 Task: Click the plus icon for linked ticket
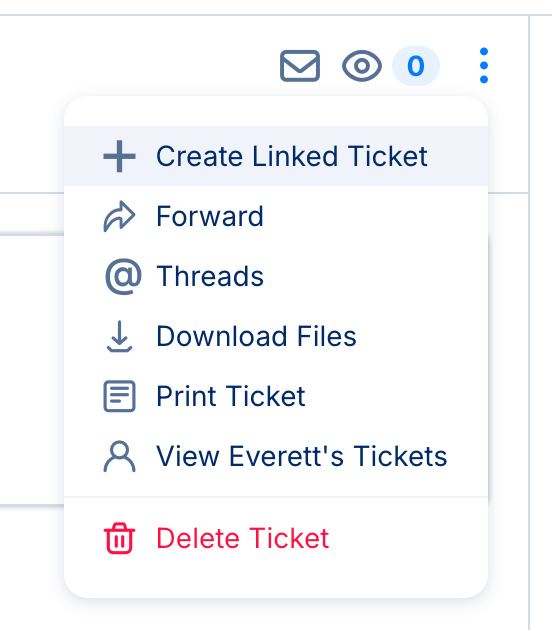[x=119, y=156]
